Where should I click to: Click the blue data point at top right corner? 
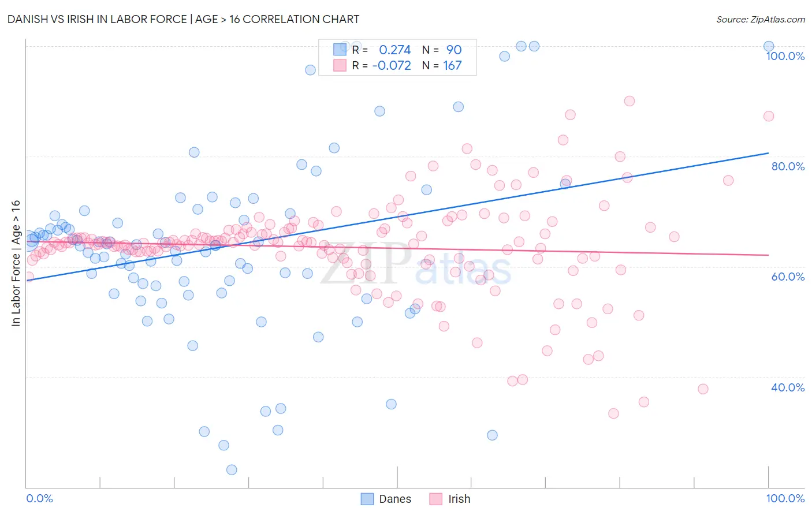click(x=769, y=46)
